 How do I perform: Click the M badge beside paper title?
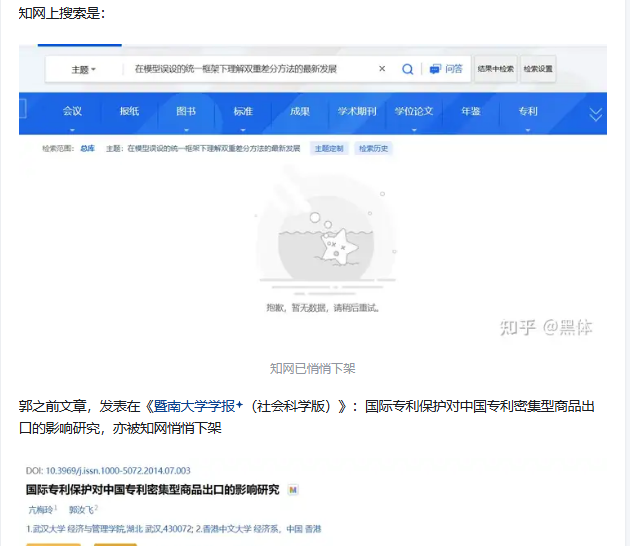click(293, 490)
